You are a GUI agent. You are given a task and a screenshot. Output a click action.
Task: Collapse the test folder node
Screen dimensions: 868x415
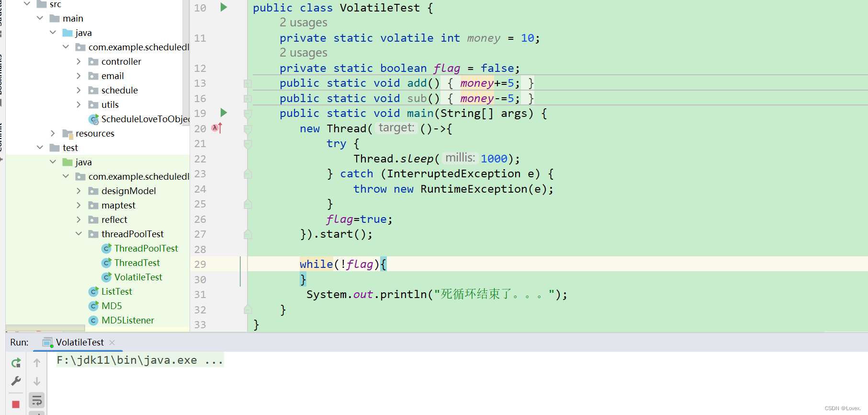pyautogui.click(x=40, y=148)
